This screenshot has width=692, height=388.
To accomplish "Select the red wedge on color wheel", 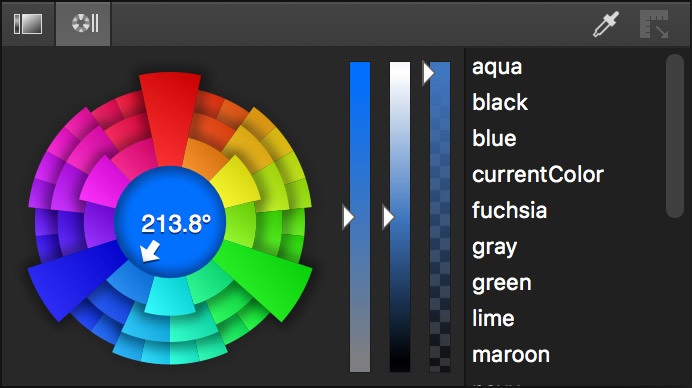I will (x=170, y=118).
